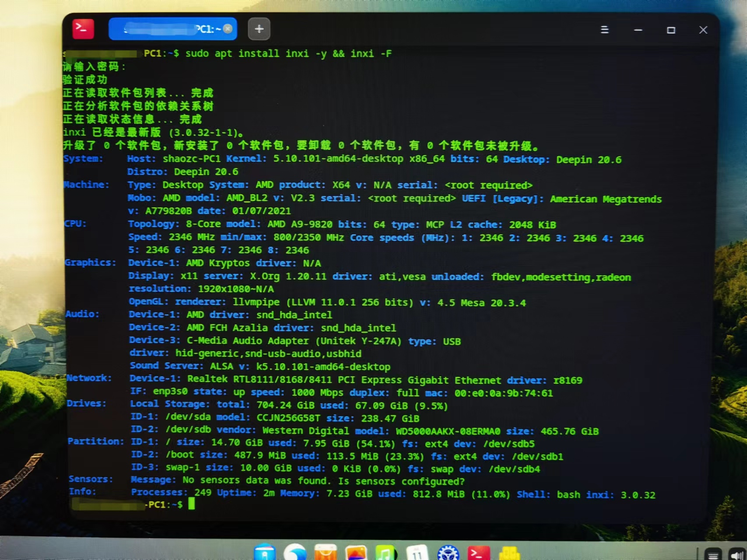Image resolution: width=747 pixels, height=560 pixels.
Task: Click the dock tray icon left of volume
Action: (x=713, y=554)
